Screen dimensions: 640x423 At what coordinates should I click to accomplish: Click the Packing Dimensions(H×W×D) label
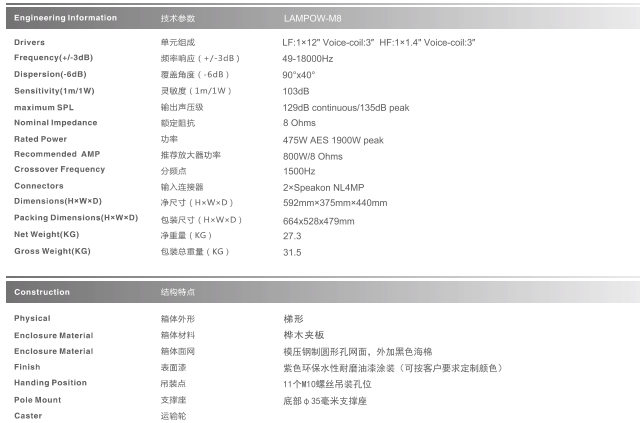pos(76,218)
